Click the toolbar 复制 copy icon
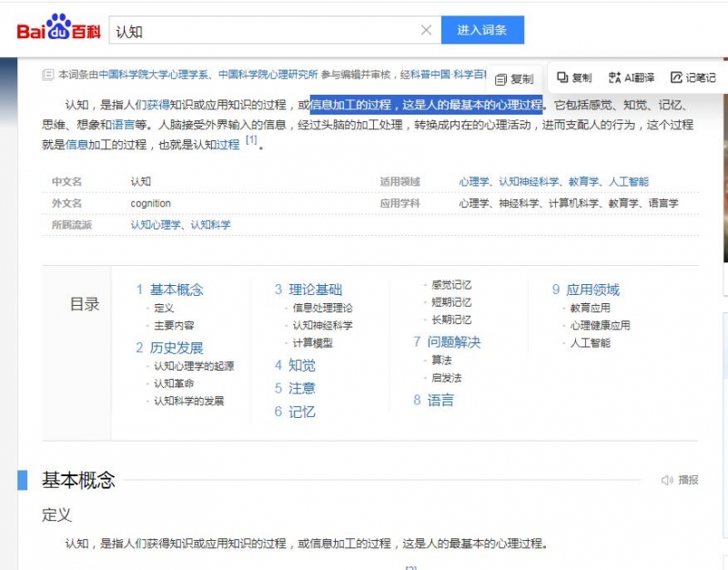Screen dimensions: 728x570 [574, 79]
